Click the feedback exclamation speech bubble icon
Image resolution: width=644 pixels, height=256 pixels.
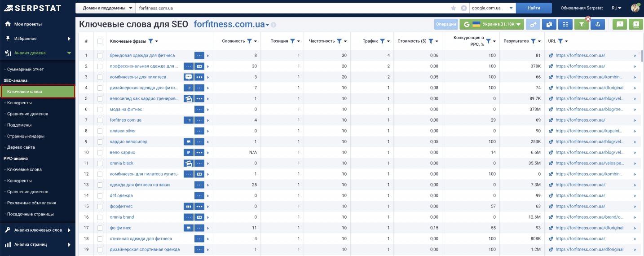(x=620, y=25)
